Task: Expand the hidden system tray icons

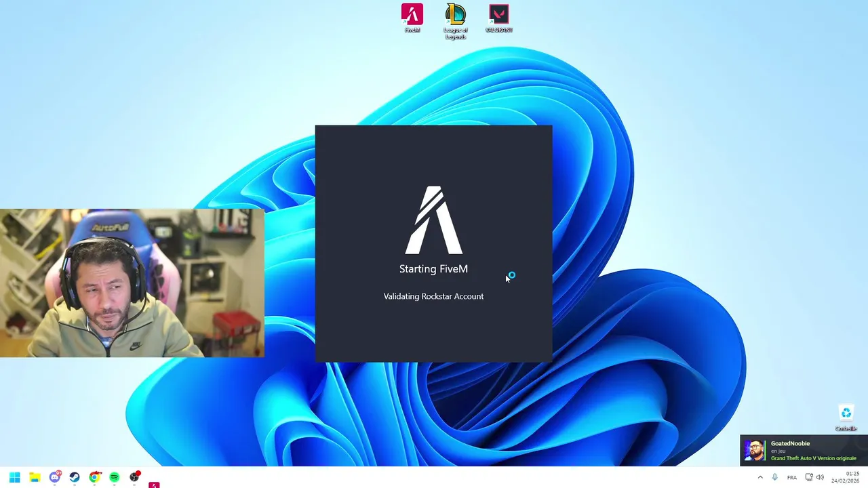Action: tap(760, 477)
